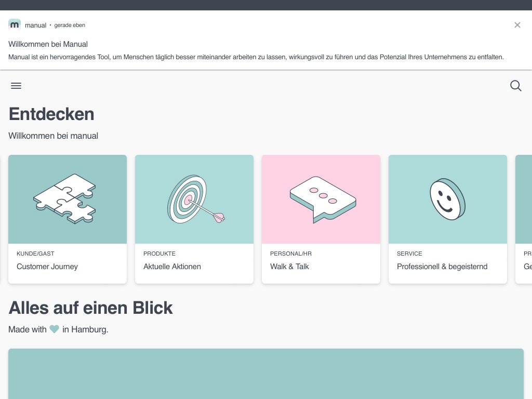Click the PRODUKTE category label
This screenshot has width=532, height=399.
pos(159,254)
